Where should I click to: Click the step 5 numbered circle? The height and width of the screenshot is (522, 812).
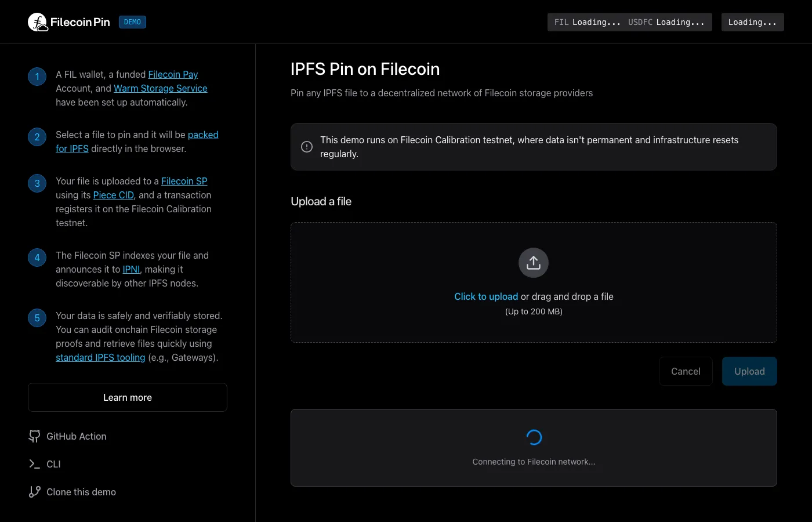click(37, 317)
